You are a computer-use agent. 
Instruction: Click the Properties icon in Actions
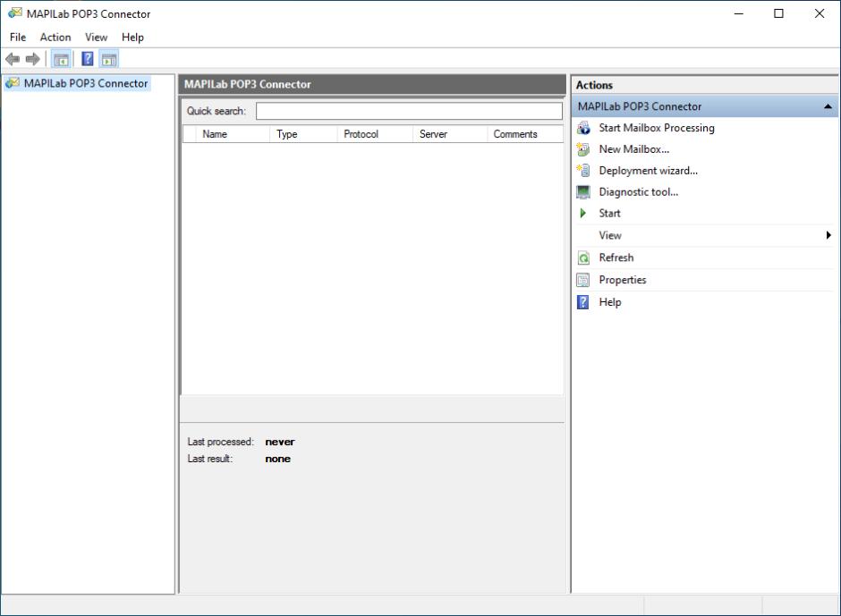coord(583,280)
